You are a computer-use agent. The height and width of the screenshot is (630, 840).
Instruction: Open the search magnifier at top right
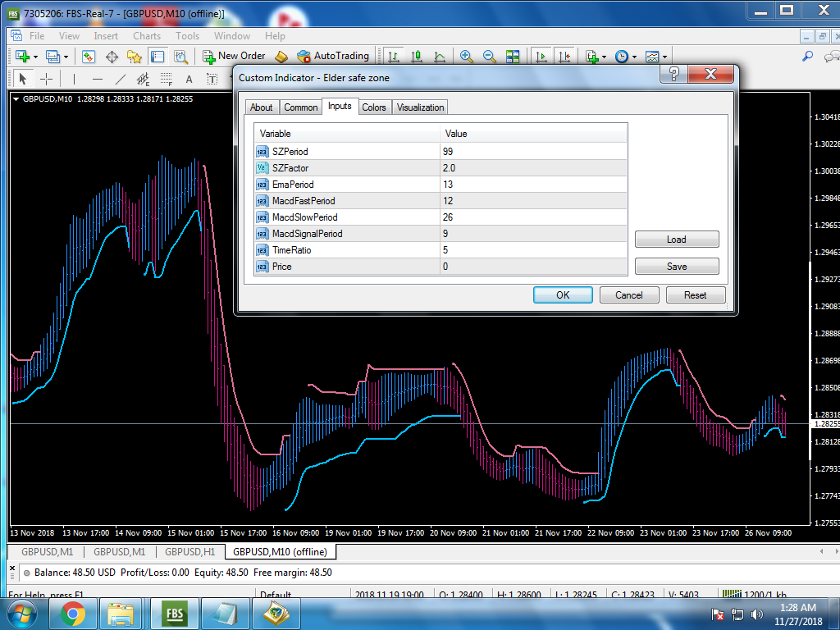click(807, 56)
